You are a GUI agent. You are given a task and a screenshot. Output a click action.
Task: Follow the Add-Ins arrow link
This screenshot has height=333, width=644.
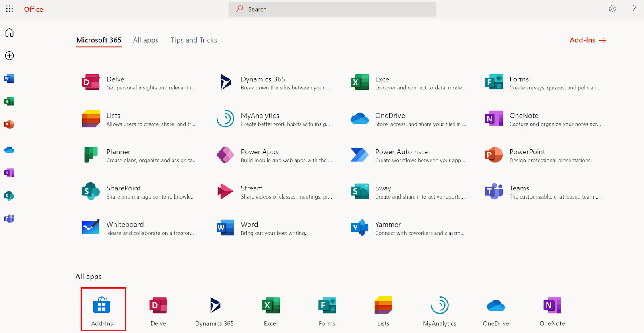tap(588, 40)
